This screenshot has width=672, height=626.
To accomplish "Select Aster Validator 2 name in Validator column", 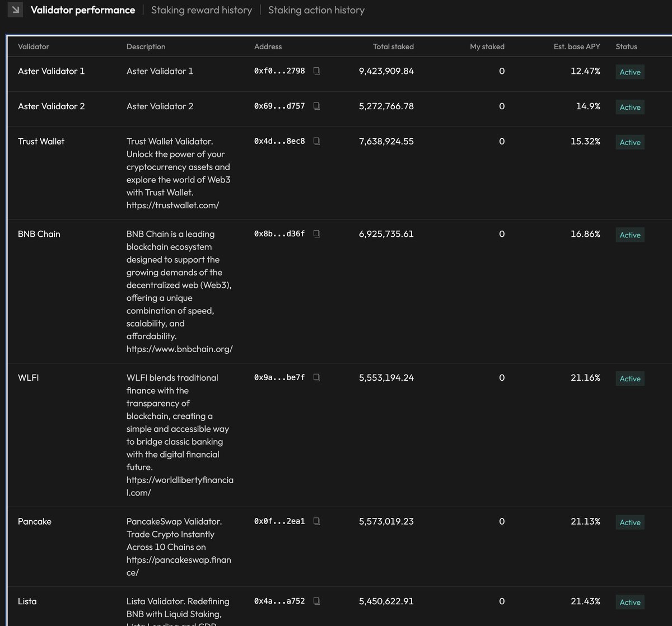I will (x=52, y=106).
